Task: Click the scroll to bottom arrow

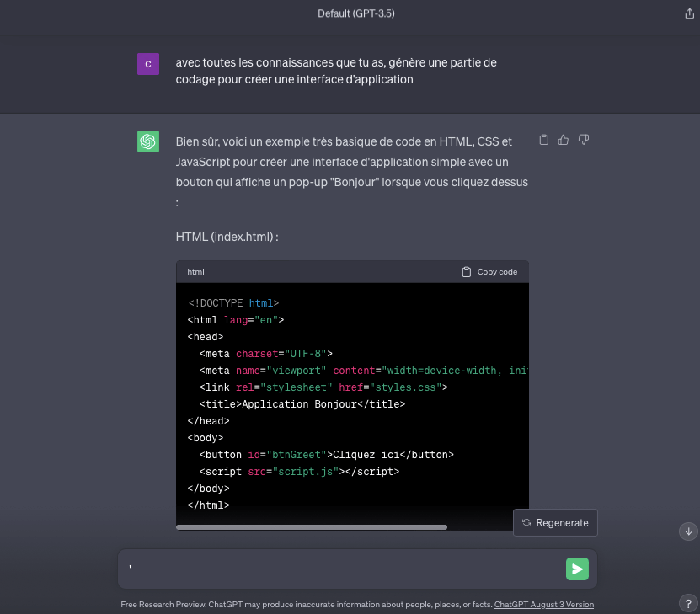Action: [688, 531]
